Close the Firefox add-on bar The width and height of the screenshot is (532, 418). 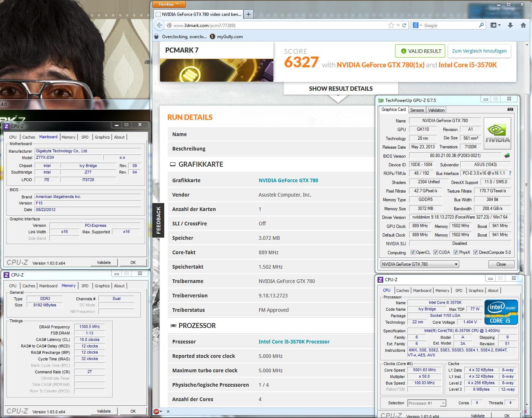click(168, 411)
